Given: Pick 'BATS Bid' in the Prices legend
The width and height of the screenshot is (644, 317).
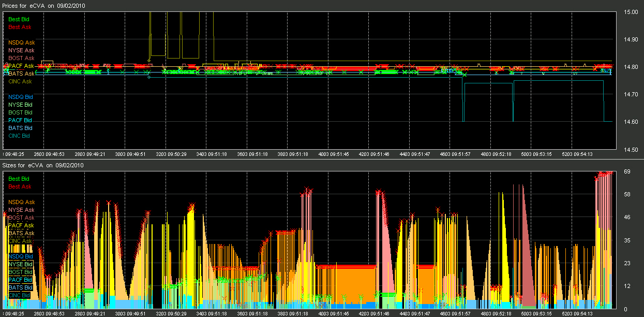Looking at the screenshot, I should click(x=21, y=128).
